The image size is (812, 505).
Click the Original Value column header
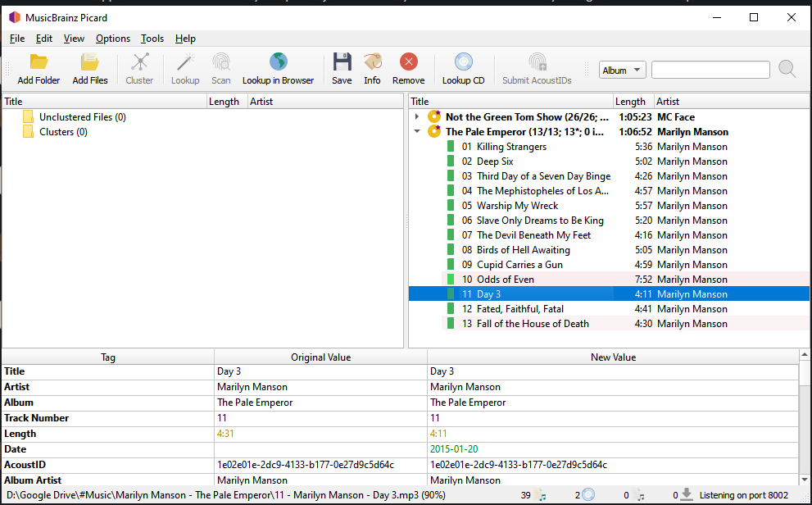point(320,357)
